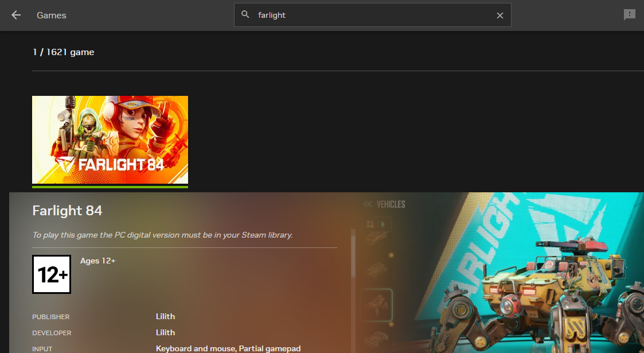Click the search magnifier icon
This screenshot has height=353, width=644.
coord(244,15)
